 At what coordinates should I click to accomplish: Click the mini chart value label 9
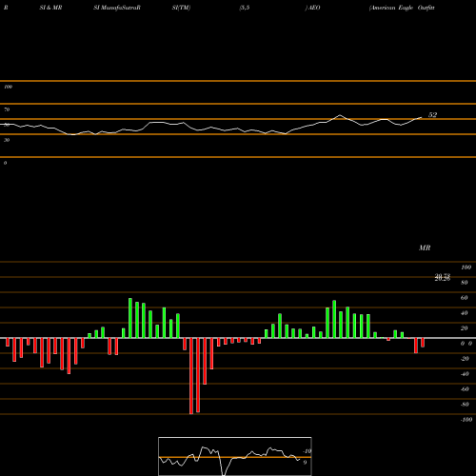click(x=305, y=463)
